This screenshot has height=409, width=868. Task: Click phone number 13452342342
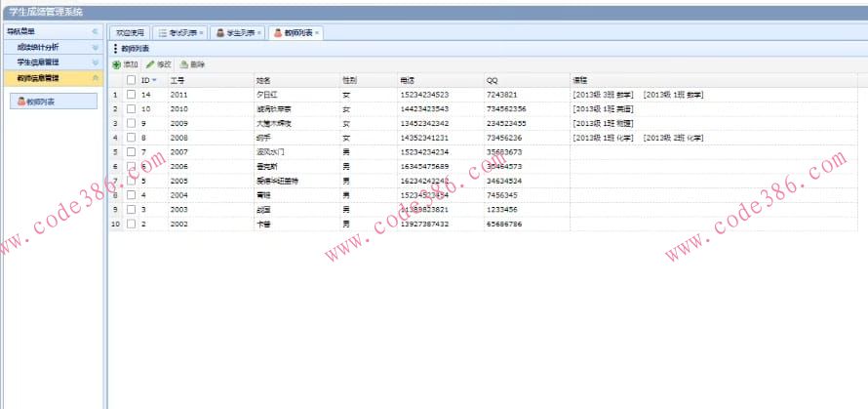[x=424, y=124]
